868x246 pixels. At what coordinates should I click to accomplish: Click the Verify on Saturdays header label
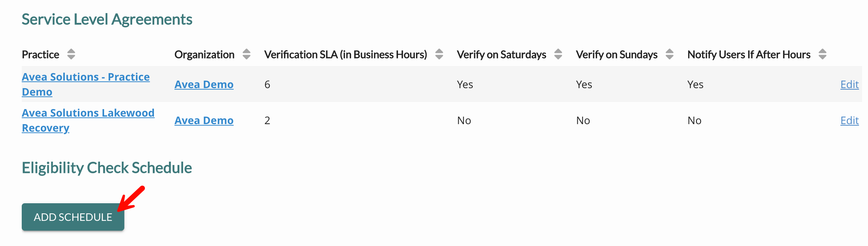[501, 55]
